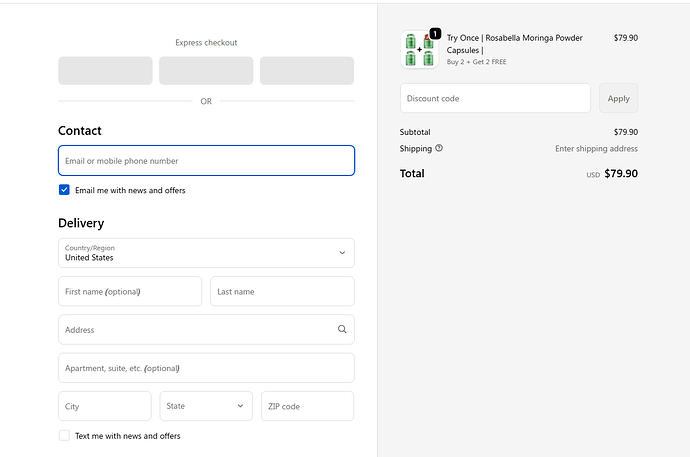Click the address search magnifier icon
The width and height of the screenshot is (690, 457).
coord(342,329)
